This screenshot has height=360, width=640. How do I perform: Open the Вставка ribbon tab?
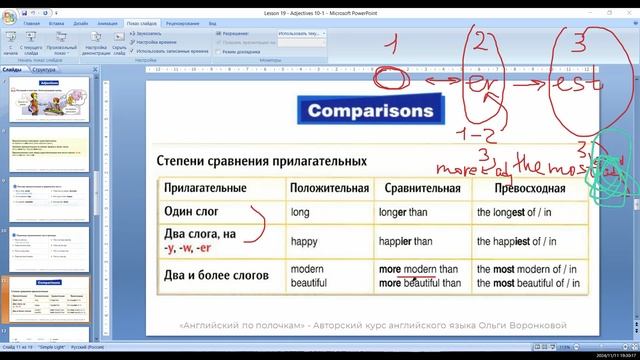click(56, 23)
